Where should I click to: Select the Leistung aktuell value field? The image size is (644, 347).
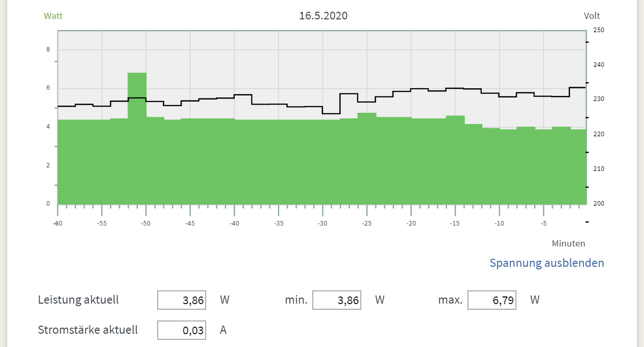[x=182, y=300]
